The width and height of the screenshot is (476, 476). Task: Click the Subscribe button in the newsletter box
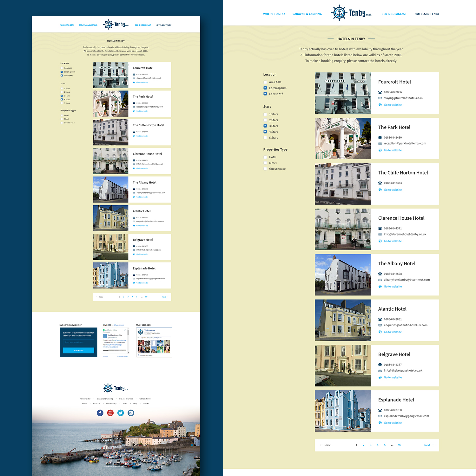(79, 350)
